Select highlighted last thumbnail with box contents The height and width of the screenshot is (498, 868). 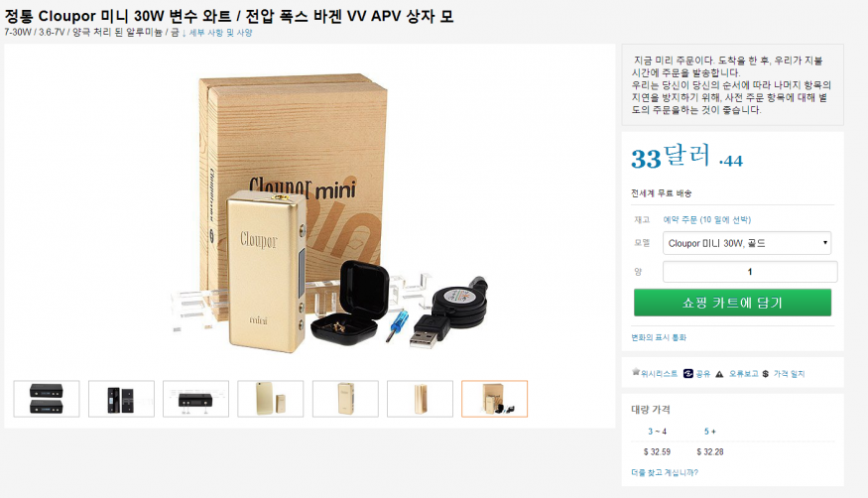pos(494,399)
